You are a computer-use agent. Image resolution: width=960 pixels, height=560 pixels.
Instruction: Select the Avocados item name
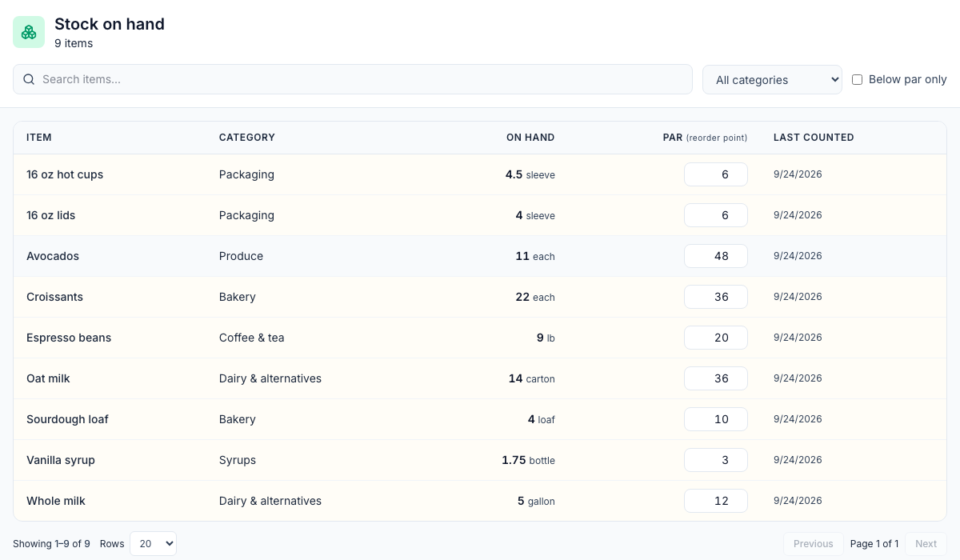53,256
